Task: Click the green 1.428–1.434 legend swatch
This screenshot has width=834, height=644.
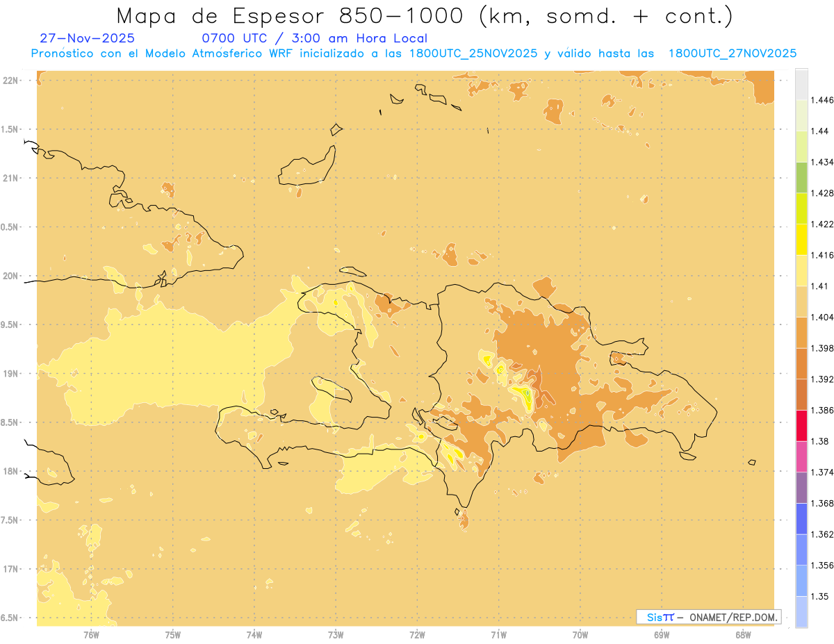Action: pyautogui.click(x=801, y=177)
